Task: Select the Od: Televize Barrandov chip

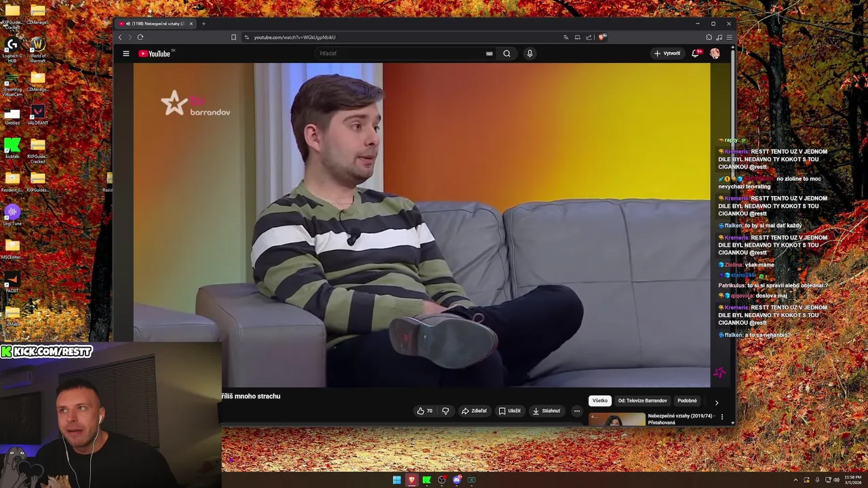Action: (x=642, y=401)
